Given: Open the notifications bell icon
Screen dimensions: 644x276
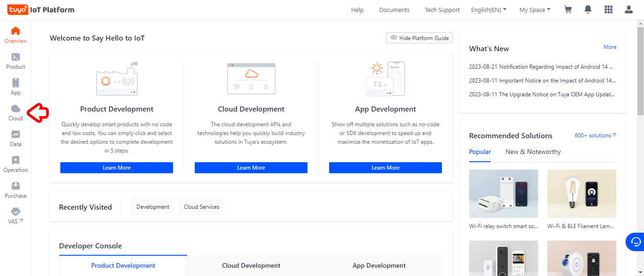Looking at the screenshot, I should 588,10.
